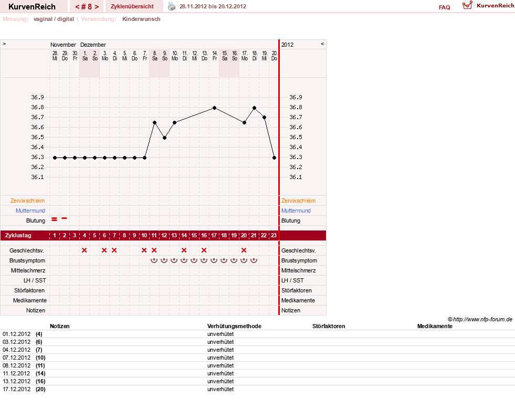Screen dimensions: 515x420
Task: Open the FAQ link
Action: pos(444,7)
